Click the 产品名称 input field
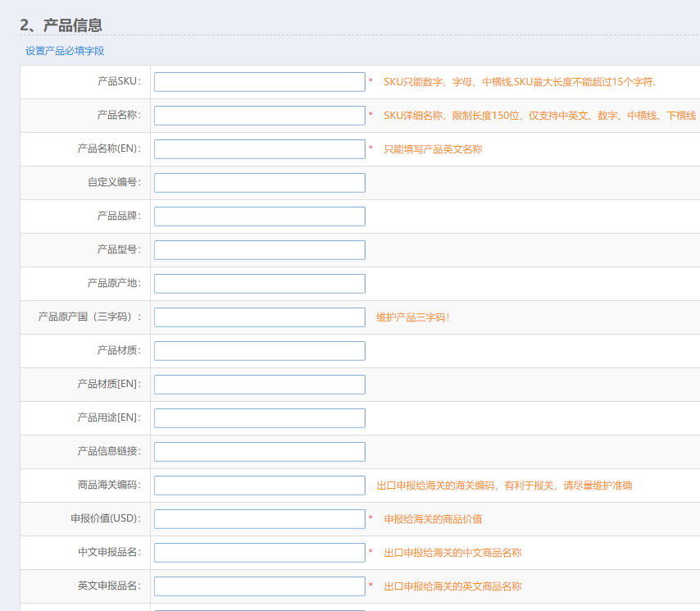700x611 pixels. click(x=258, y=115)
